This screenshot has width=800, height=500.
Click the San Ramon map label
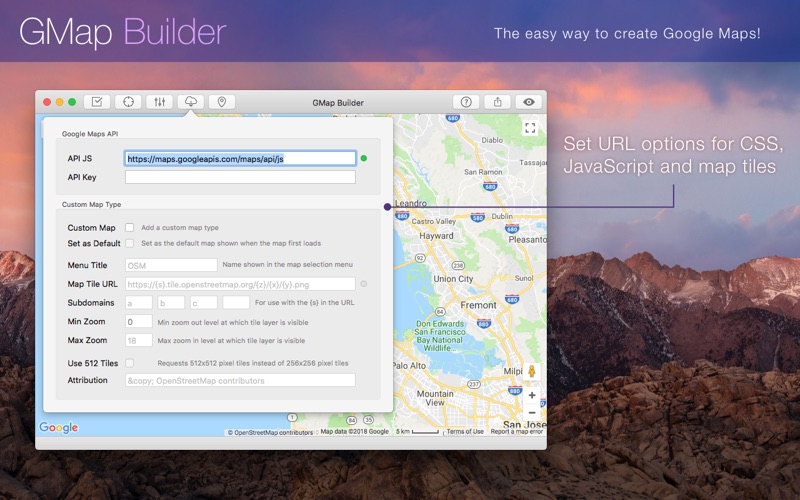483,172
